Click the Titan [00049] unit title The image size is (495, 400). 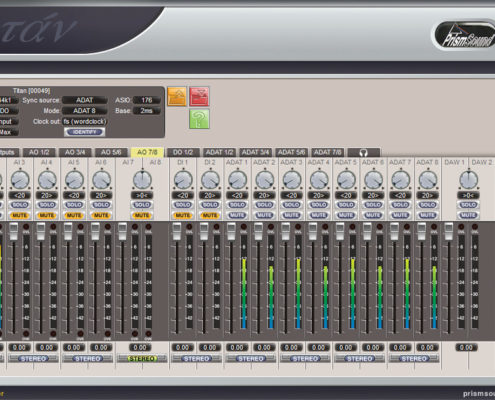[x=31, y=91]
